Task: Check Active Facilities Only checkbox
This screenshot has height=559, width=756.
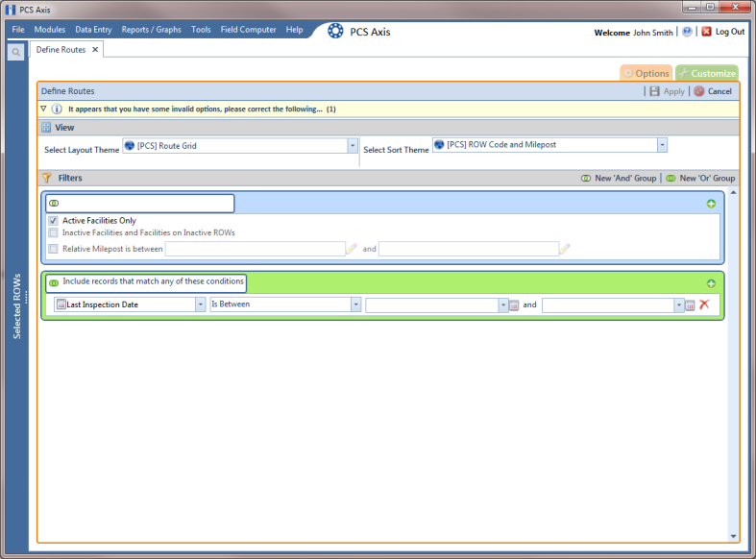Action: [x=54, y=221]
